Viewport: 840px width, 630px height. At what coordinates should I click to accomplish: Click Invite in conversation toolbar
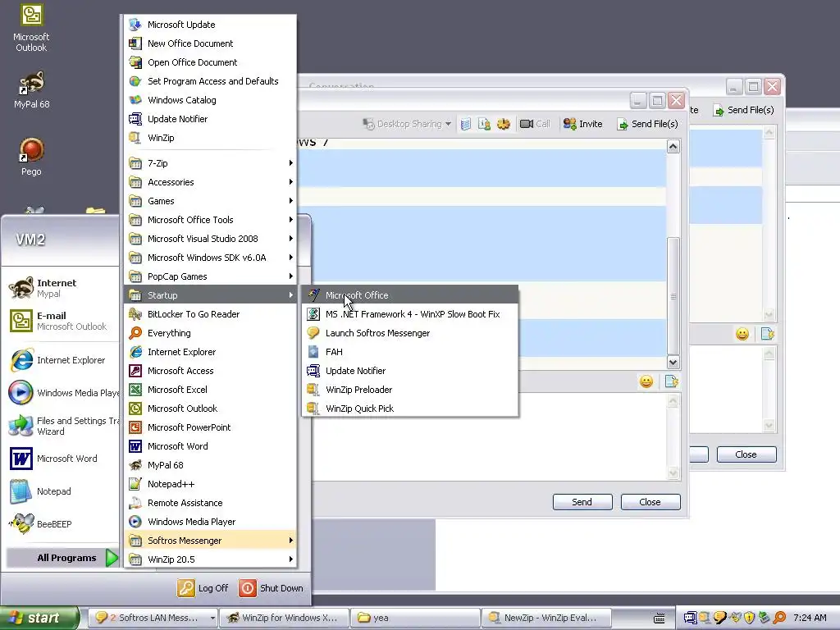pos(583,124)
